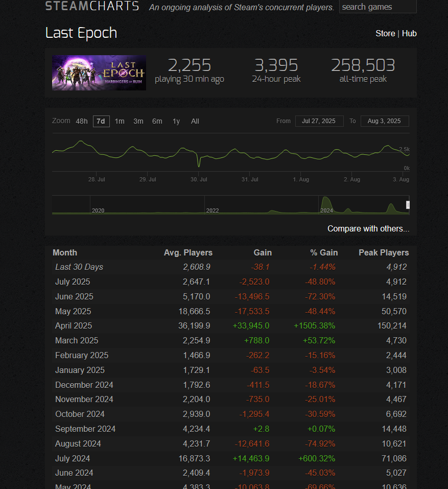Click the August 2024 row label

pyautogui.click(x=78, y=444)
